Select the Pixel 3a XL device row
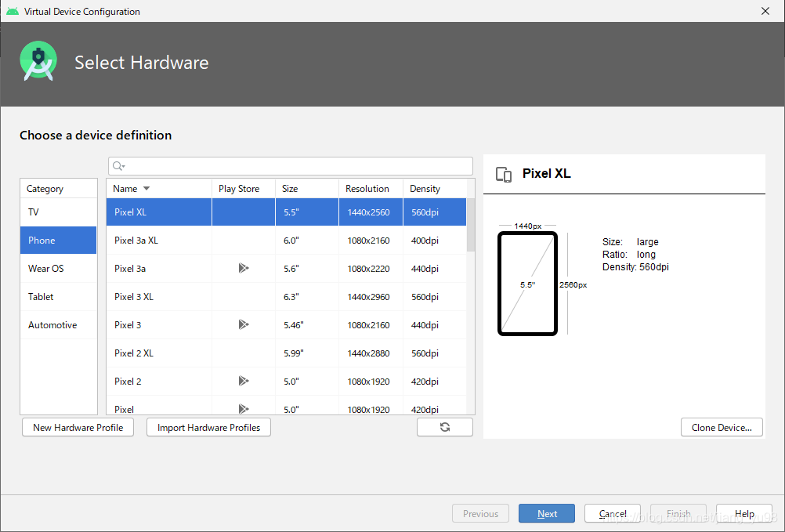This screenshot has height=532, width=785. pos(287,241)
